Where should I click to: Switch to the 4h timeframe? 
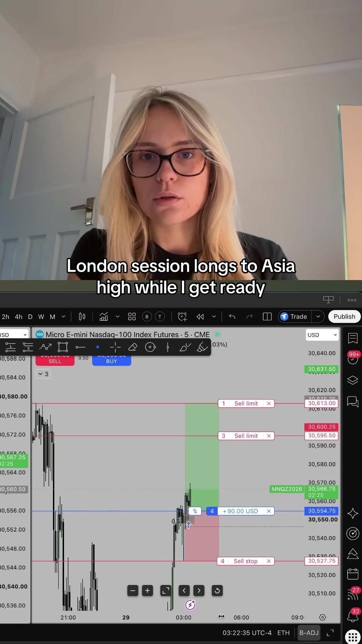(x=19, y=317)
